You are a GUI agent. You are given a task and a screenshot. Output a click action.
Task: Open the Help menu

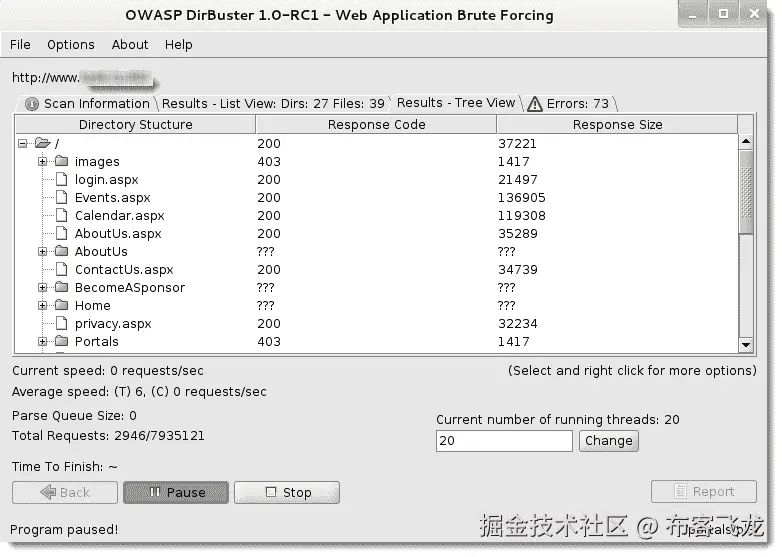(x=179, y=45)
